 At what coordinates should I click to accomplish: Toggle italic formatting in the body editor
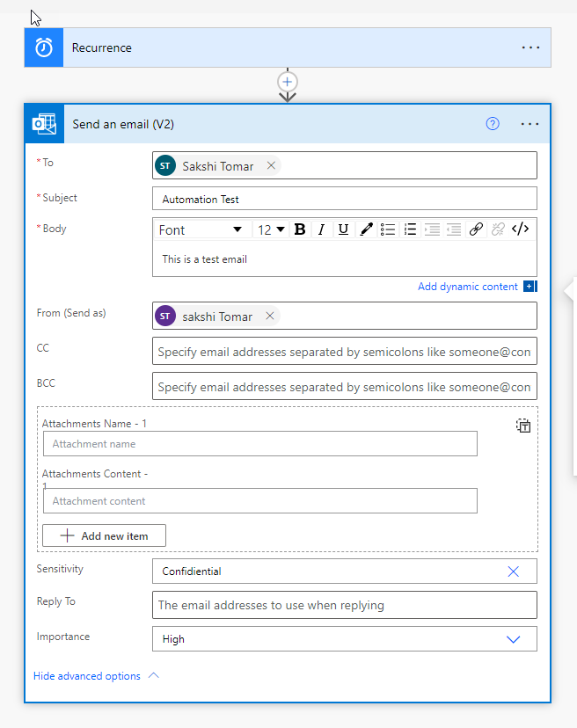322,229
